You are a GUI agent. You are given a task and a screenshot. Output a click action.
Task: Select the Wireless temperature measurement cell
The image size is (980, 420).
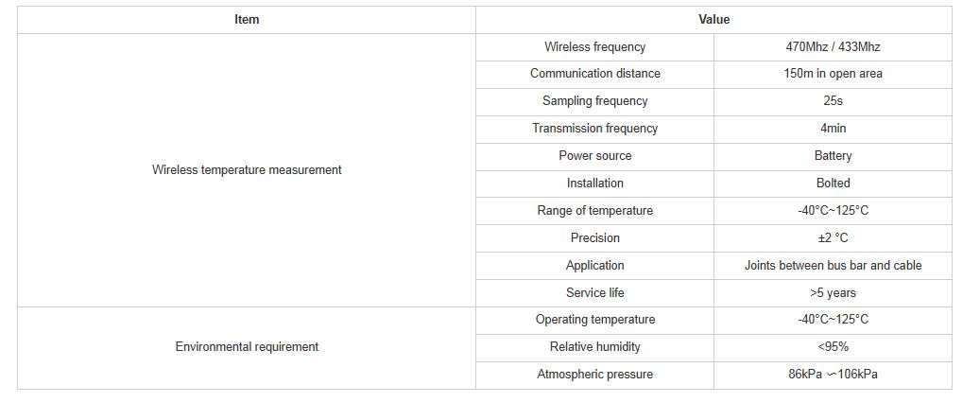pos(247,170)
